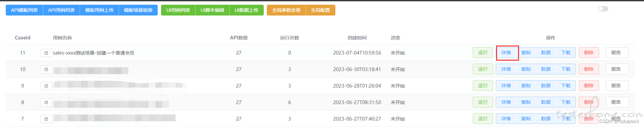
Task: Open UI用例列表 tab
Action: click(x=178, y=10)
